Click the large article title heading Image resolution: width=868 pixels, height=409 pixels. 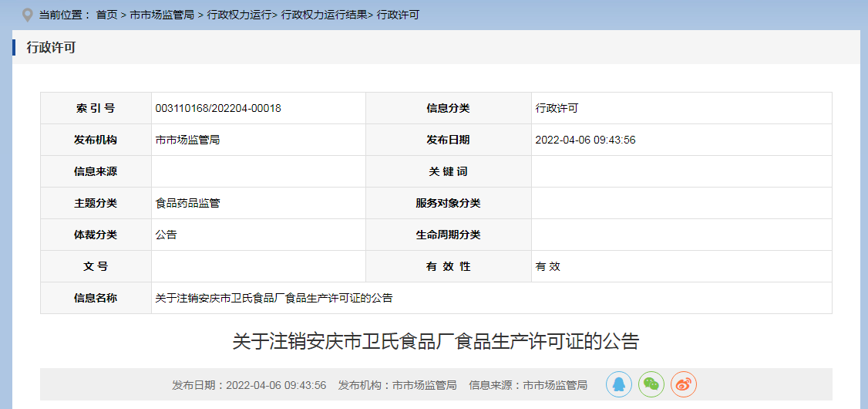tap(436, 341)
